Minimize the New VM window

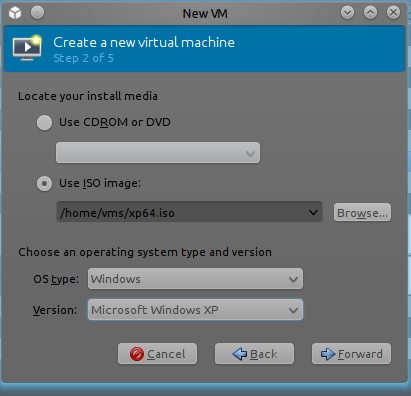pyautogui.click(x=347, y=13)
